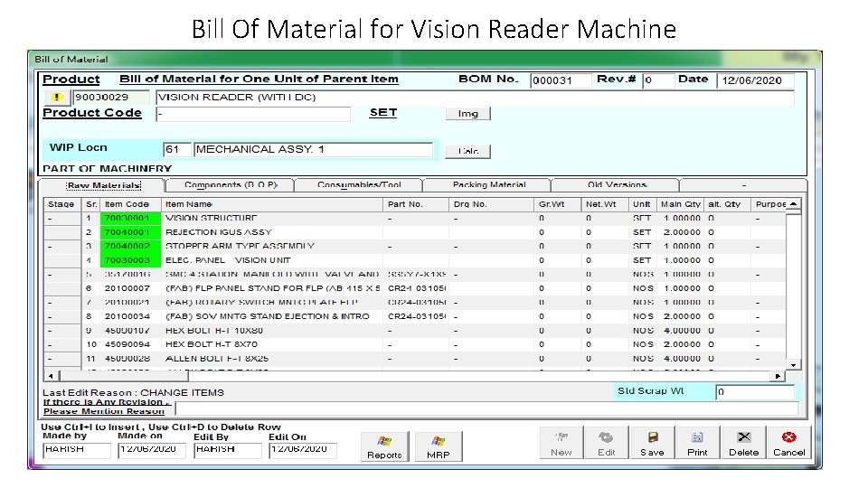Screen dimensions: 868x488
Task: Click the horizontal scrollbar thumb
Action: 124,376
